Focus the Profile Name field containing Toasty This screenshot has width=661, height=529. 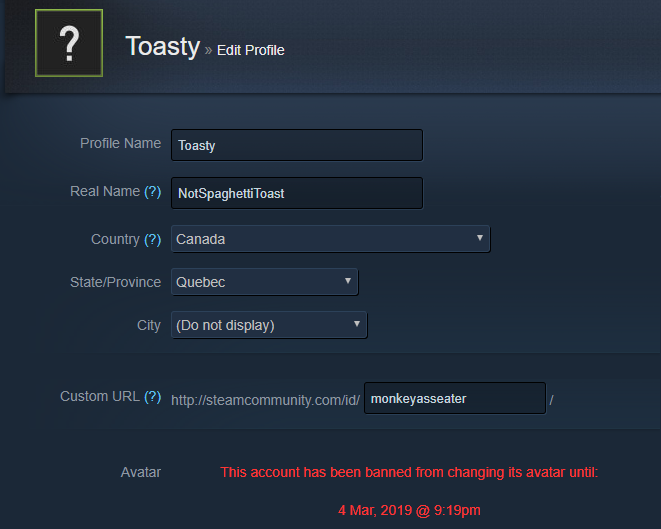tap(297, 145)
